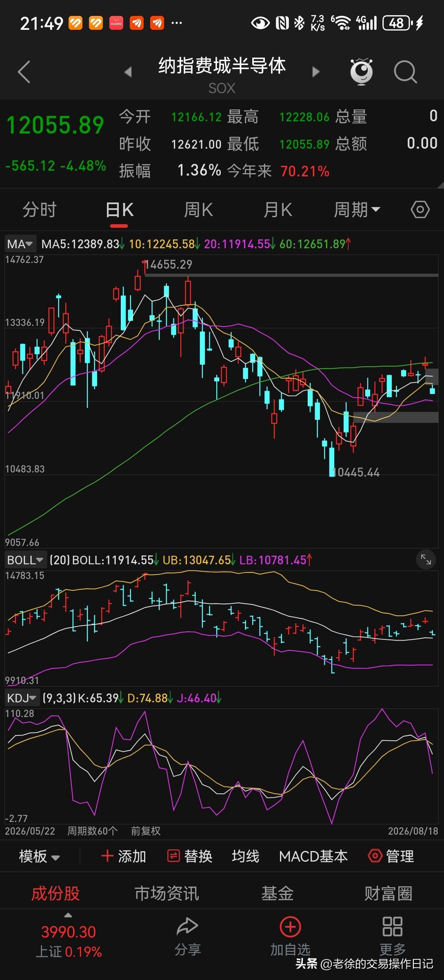This screenshot has height=980, width=444.
Task: Expand BOLL chart to fullscreen
Action: click(426, 559)
